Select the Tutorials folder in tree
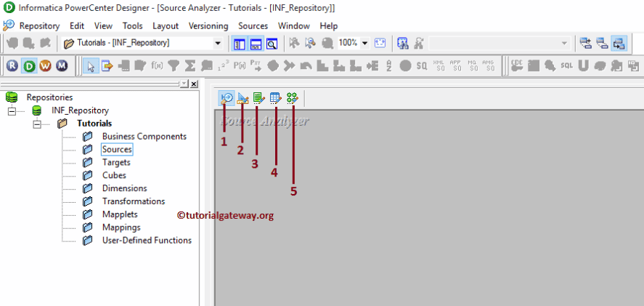644x306 pixels. point(94,124)
